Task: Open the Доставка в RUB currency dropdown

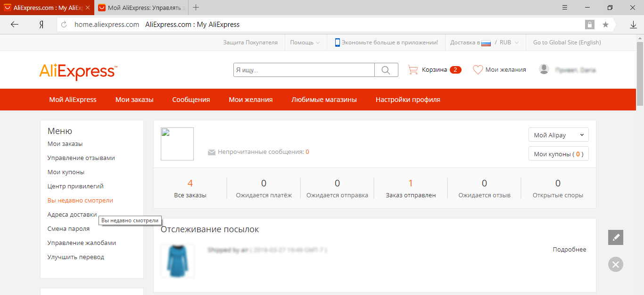Action: pyautogui.click(x=484, y=42)
